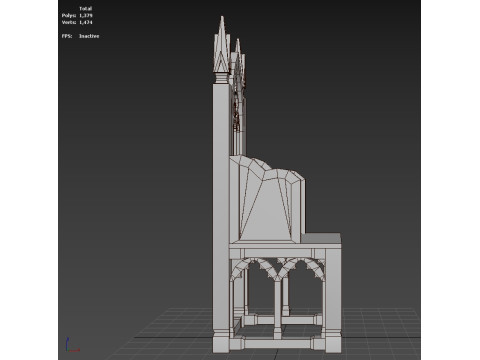Click the polygon count value "1,379"
This screenshot has height=360, width=480.
click(x=86, y=16)
